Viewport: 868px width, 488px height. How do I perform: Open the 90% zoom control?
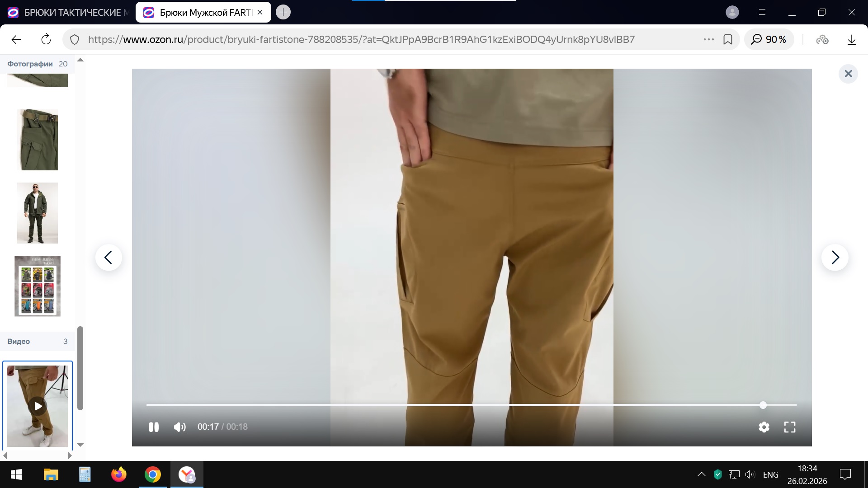click(769, 40)
